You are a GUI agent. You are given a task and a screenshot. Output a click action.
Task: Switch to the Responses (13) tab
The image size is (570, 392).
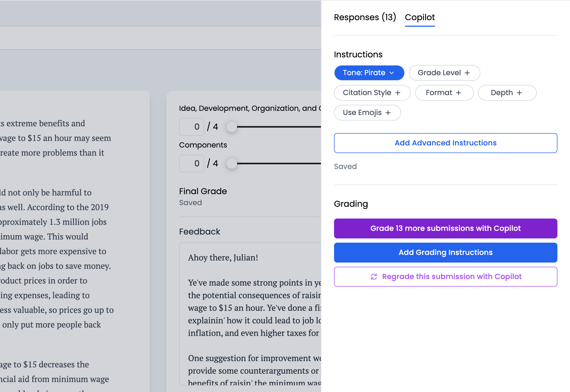click(x=365, y=17)
